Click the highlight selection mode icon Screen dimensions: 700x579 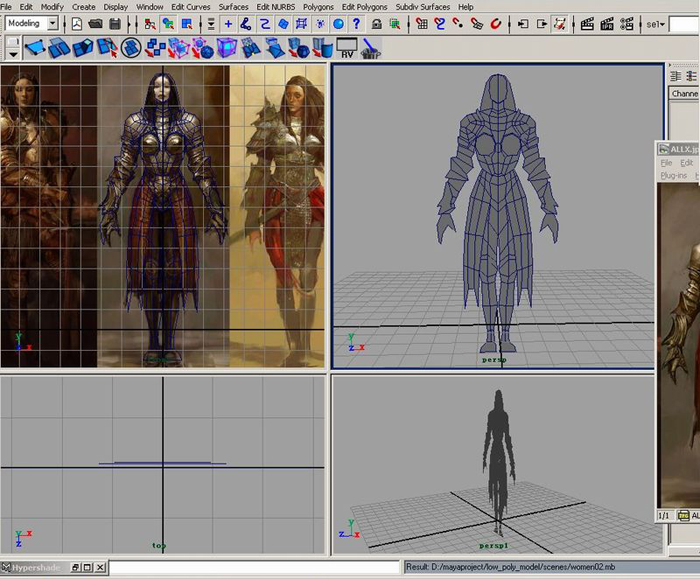395,24
